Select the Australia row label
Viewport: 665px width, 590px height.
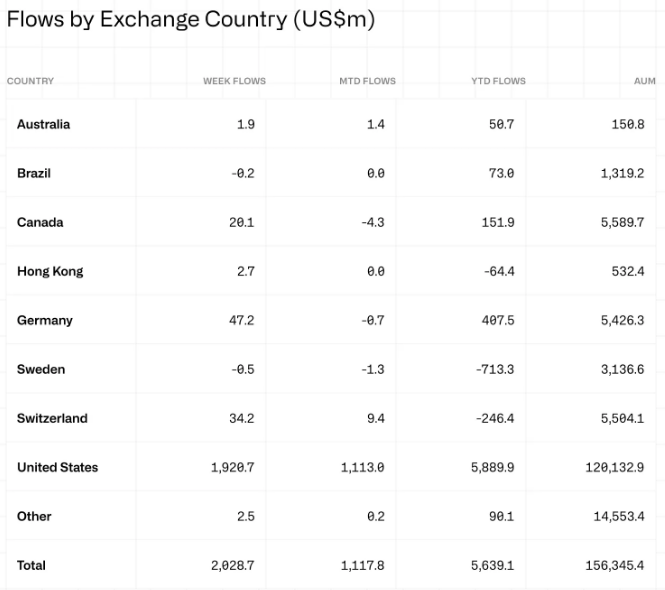(43, 124)
